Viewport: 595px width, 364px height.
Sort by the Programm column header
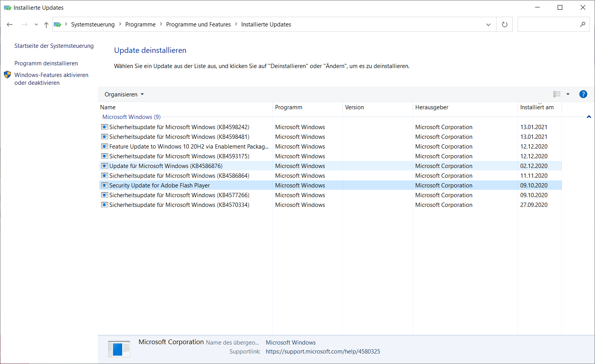coord(307,107)
